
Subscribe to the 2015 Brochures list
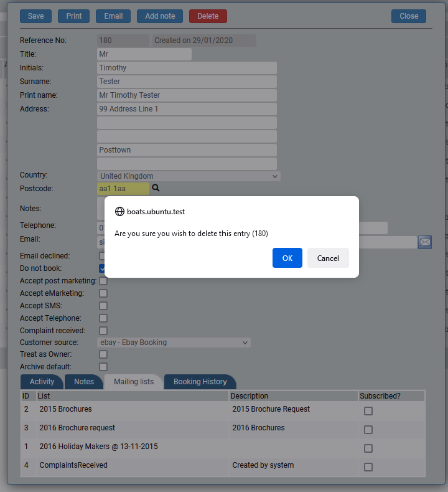coord(368,411)
